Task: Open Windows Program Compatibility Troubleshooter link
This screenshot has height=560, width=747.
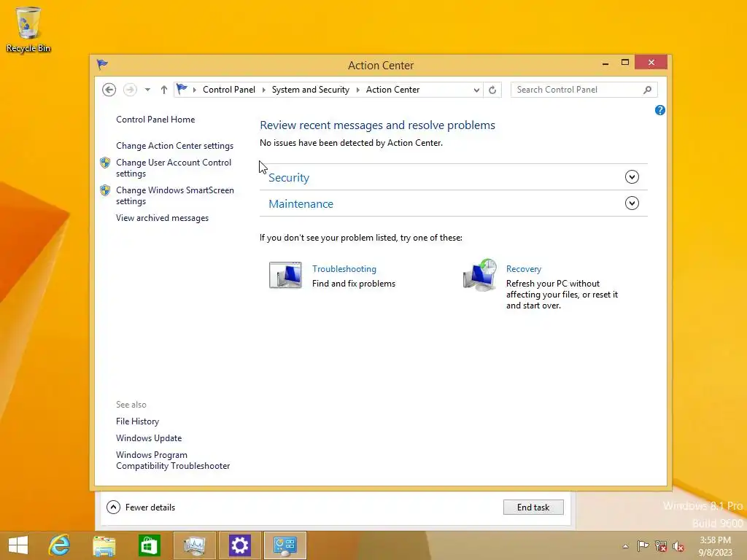Action: [173, 461]
